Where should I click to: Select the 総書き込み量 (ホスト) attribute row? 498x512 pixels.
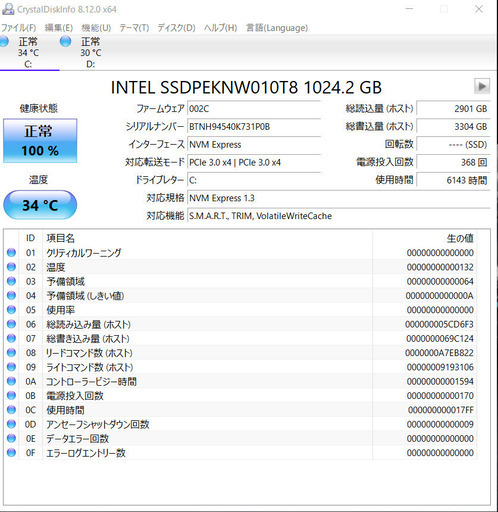tap(241, 338)
